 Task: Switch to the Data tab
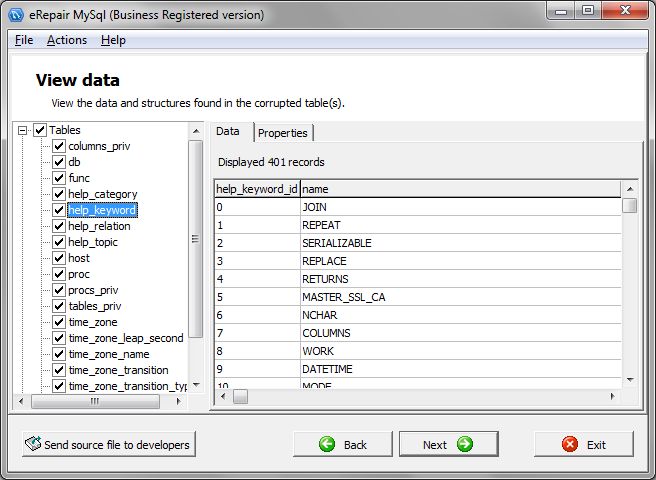click(228, 131)
